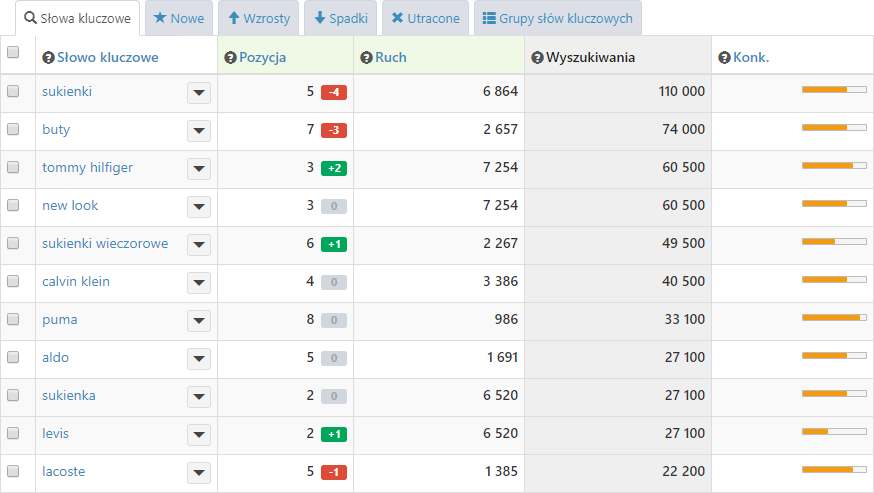This screenshot has width=874, height=493.
Task: Open the puma row dropdown menu
Action: coord(198,321)
